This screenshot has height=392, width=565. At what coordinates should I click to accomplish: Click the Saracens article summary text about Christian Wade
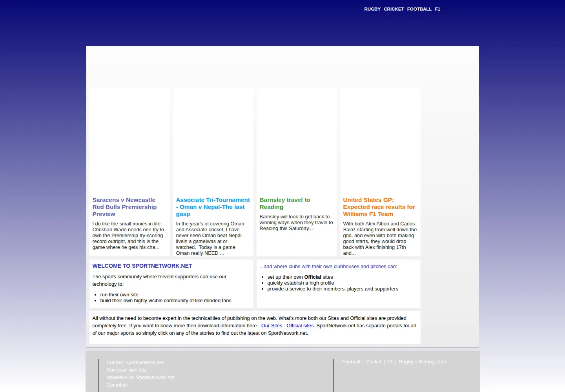click(x=128, y=236)
